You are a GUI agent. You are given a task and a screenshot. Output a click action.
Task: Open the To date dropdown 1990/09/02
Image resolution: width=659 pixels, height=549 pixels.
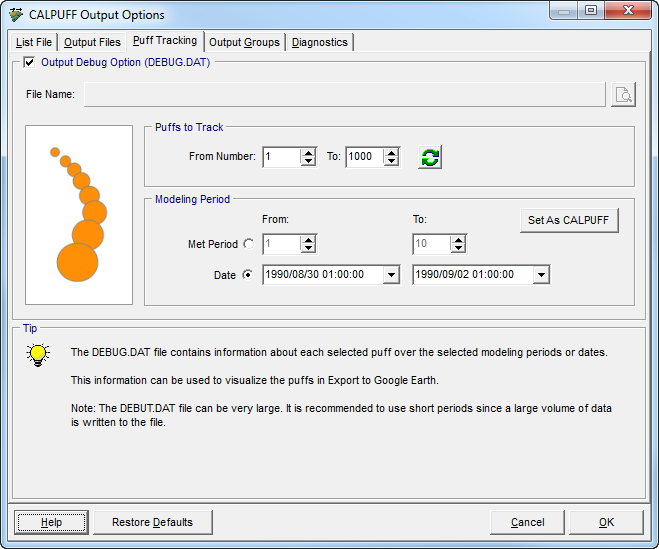(541, 275)
